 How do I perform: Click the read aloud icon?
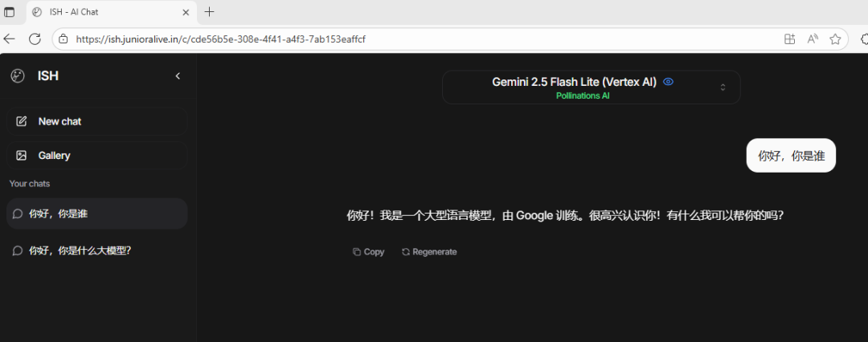pyautogui.click(x=813, y=39)
